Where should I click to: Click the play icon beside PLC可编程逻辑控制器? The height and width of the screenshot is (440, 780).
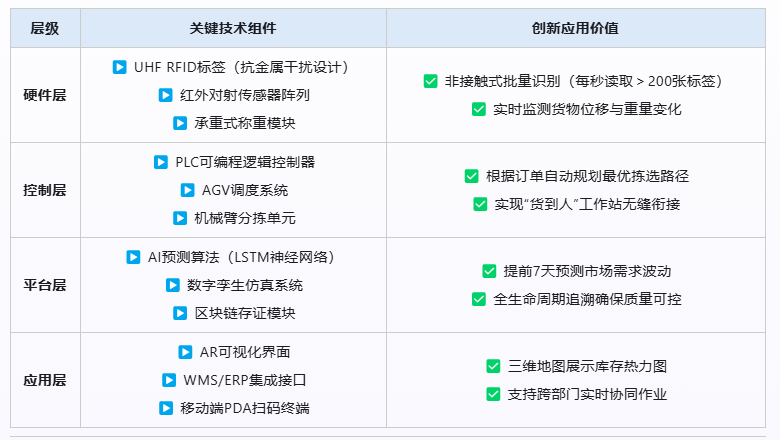pyautogui.click(x=160, y=162)
